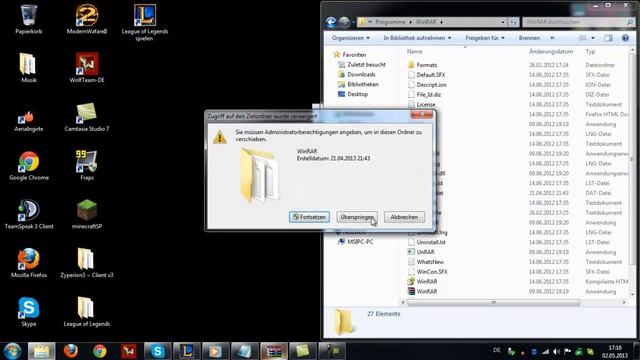Click Überspringen in the dialog
Viewport: 640px width, 360px height.
[x=357, y=217]
